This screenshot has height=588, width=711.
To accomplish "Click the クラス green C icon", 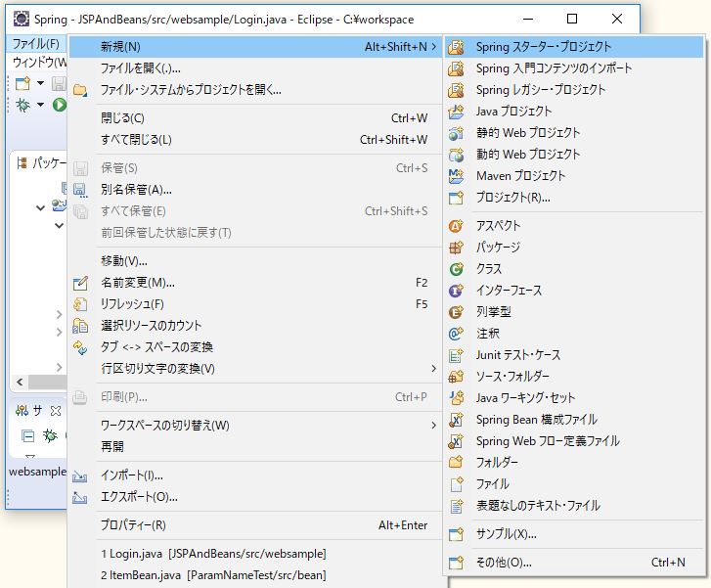I will click(456, 269).
